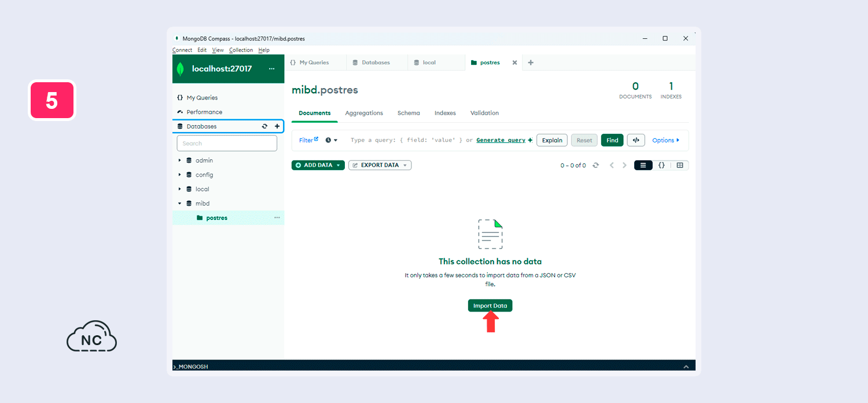The height and width of the screenshot is (403, 868).
Task: Switch to the Databases tab
Action: coord(377,63)
